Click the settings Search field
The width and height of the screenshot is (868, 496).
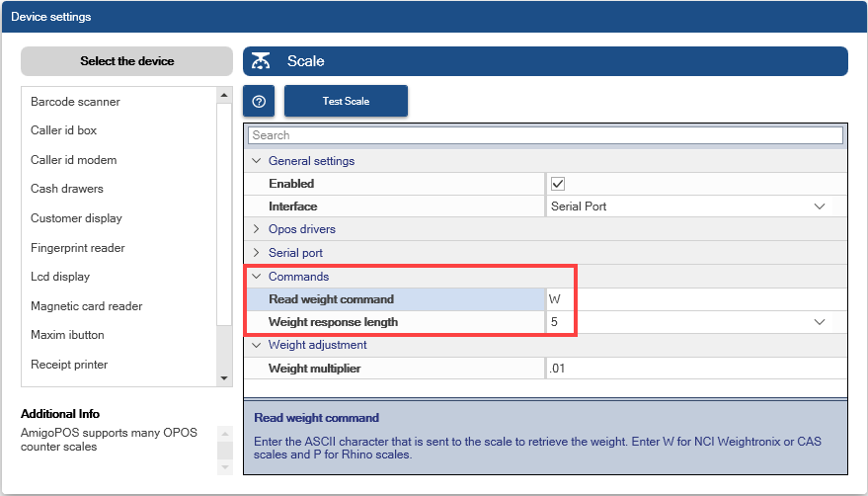[x=545, y=135]
